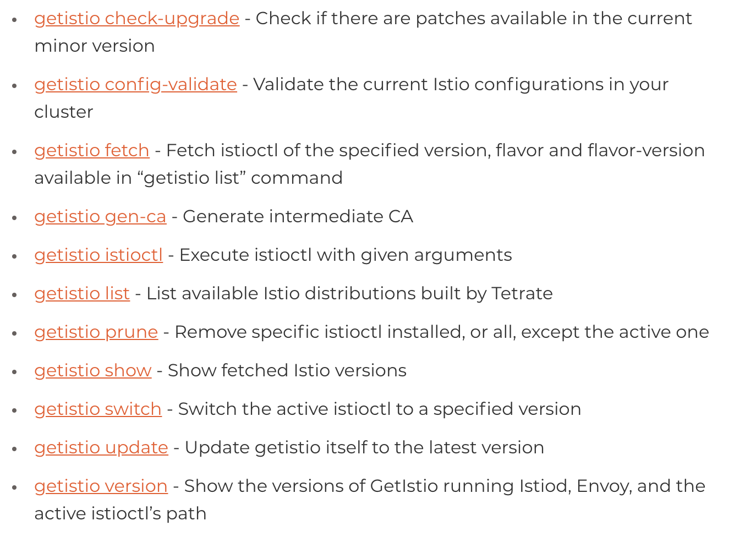The width and height of the screenshot is (756, 537).
Task: Click the 'active istioctl's path' text line
Action: tap(120, 514)
